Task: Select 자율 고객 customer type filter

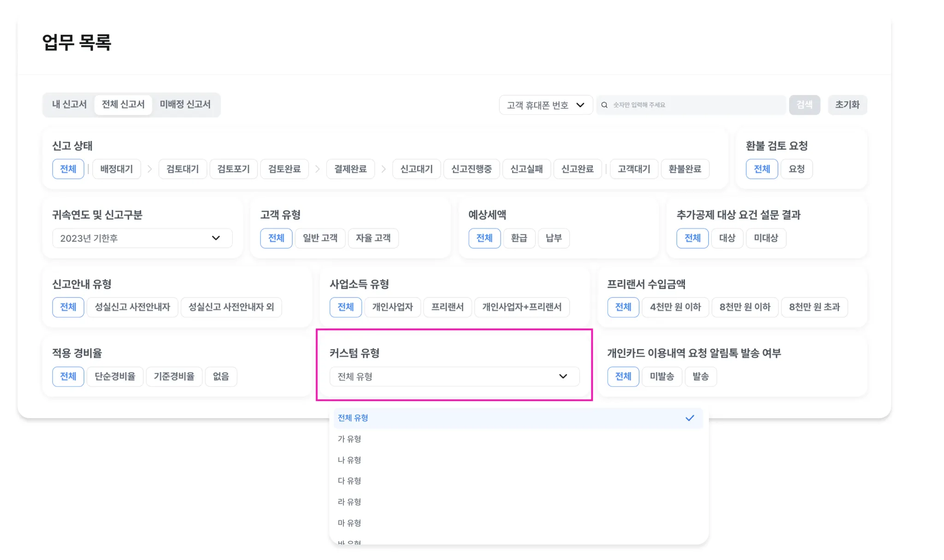Action: point(373,238)
